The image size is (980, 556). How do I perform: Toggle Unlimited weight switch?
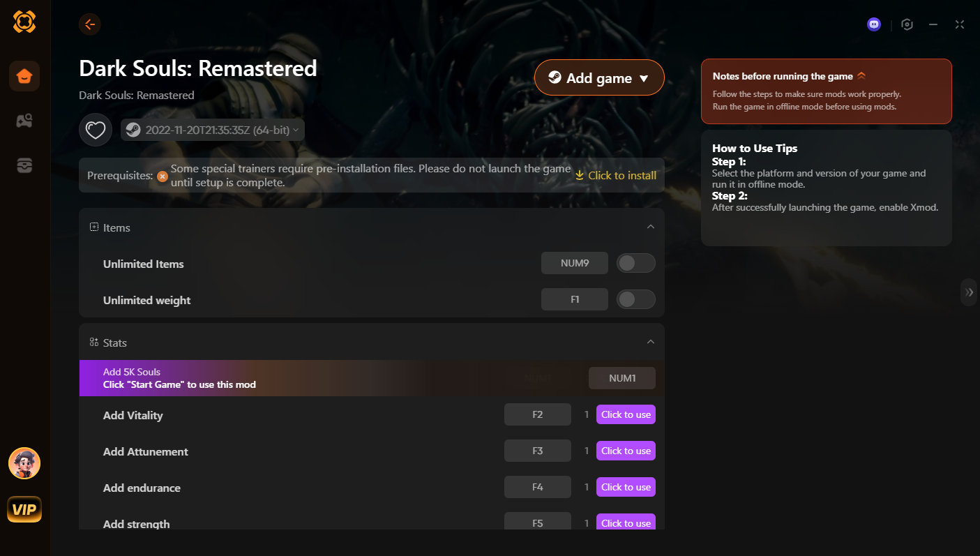coord(636,299)
